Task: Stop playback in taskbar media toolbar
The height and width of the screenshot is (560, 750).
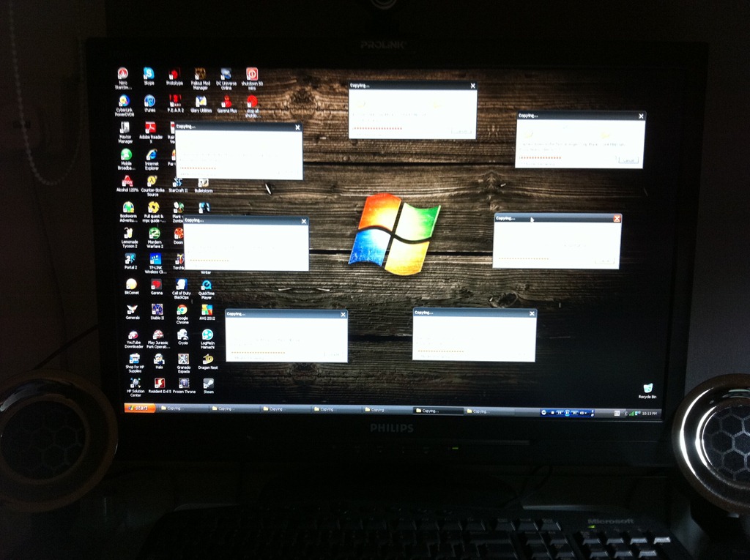Action: tap(552, 412)
